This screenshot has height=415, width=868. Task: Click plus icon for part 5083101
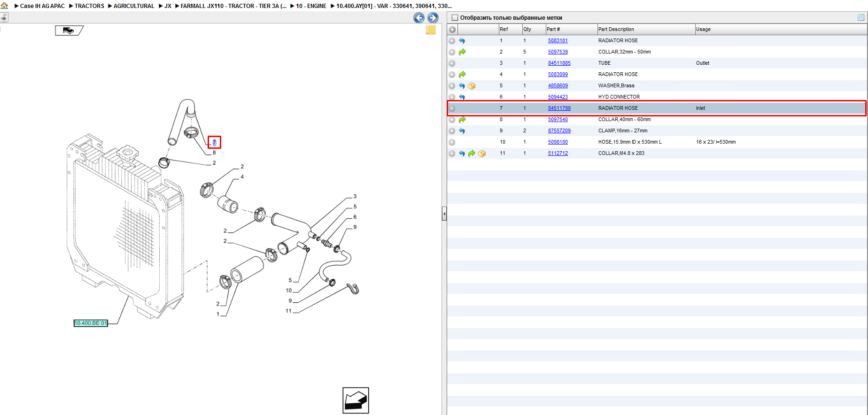point(452,41)
